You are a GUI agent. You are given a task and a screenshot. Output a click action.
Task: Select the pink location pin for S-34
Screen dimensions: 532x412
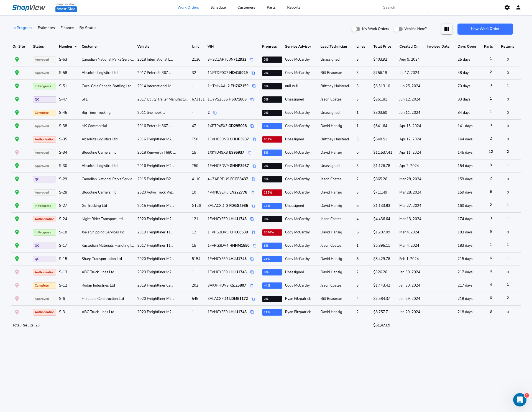click(17, 153)
